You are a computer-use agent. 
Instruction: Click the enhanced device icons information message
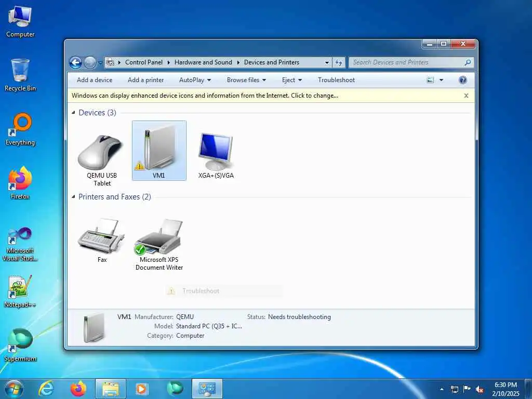click(205, 96)
